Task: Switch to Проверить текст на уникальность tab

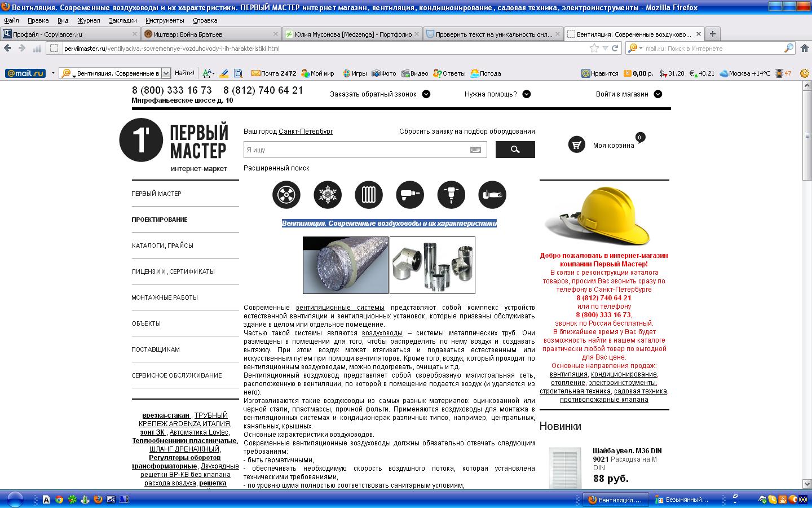Action: point(492,34)
